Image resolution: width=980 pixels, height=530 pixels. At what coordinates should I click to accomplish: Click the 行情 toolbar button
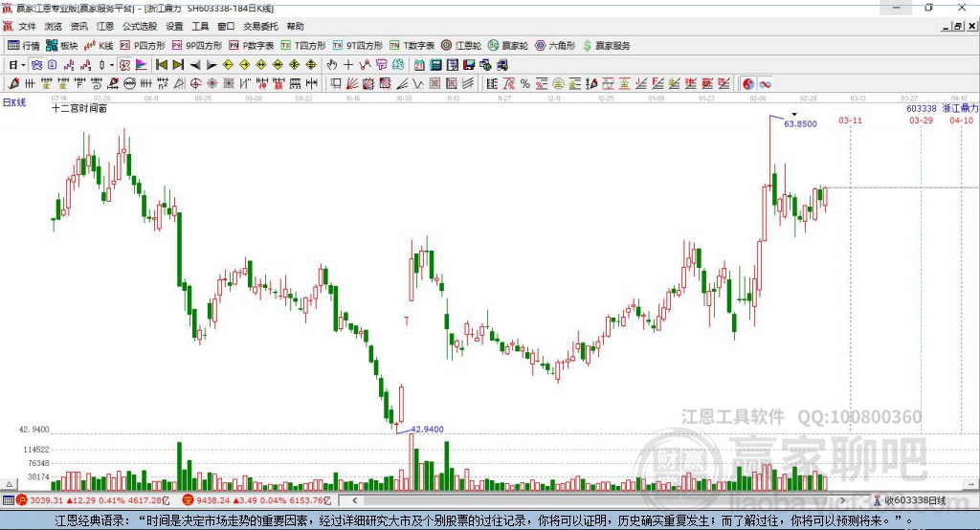point(24,46)
